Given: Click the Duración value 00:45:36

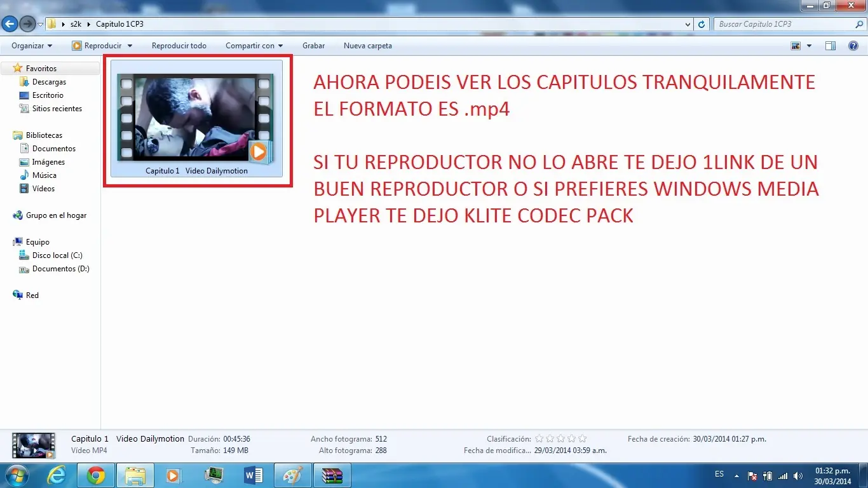Looking at the screenshot, I should tap(236, 439).
